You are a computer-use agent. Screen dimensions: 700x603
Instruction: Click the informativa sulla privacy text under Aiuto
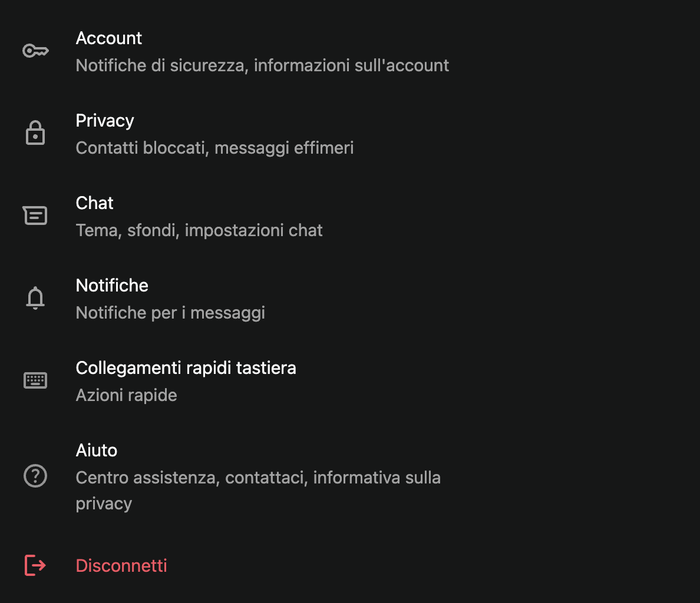103,503
